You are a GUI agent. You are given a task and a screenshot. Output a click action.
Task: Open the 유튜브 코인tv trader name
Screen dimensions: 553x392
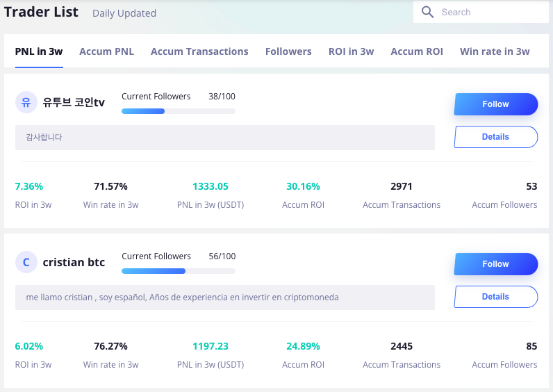tap(74, 102)
